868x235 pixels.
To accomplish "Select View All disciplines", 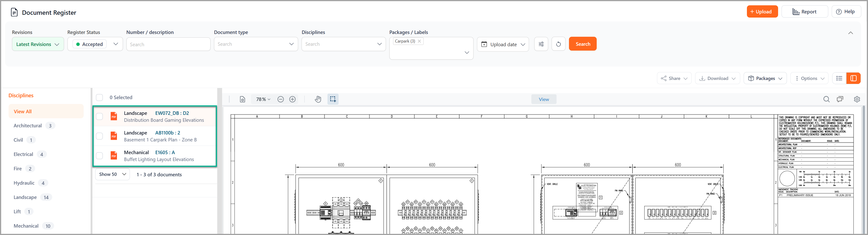I will (x=46, y=111).
